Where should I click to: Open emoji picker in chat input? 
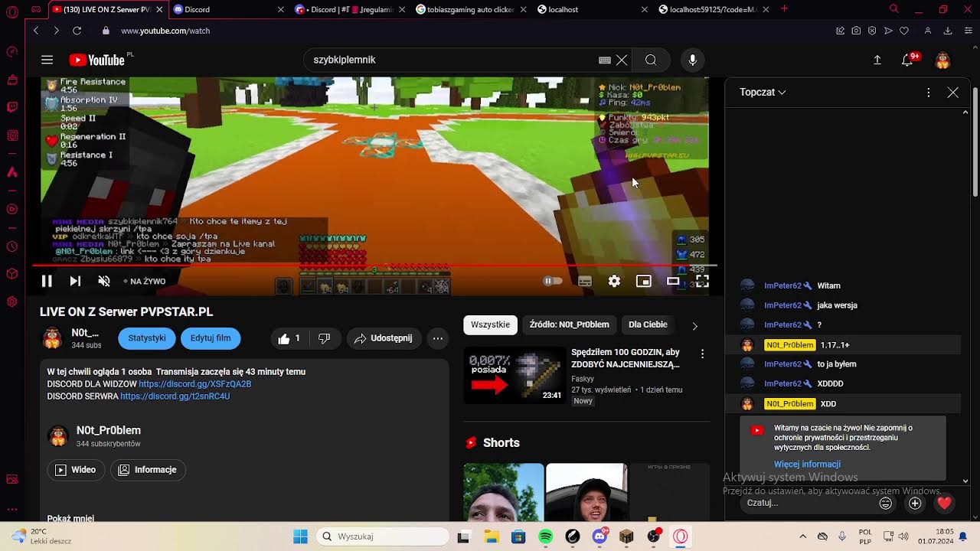(886, 503)
